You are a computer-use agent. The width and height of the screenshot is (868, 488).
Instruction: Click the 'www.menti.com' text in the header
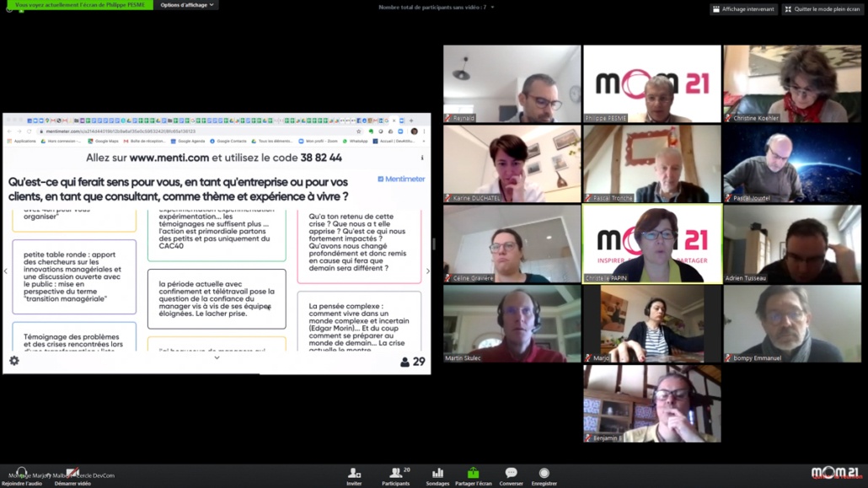[169, 158]
